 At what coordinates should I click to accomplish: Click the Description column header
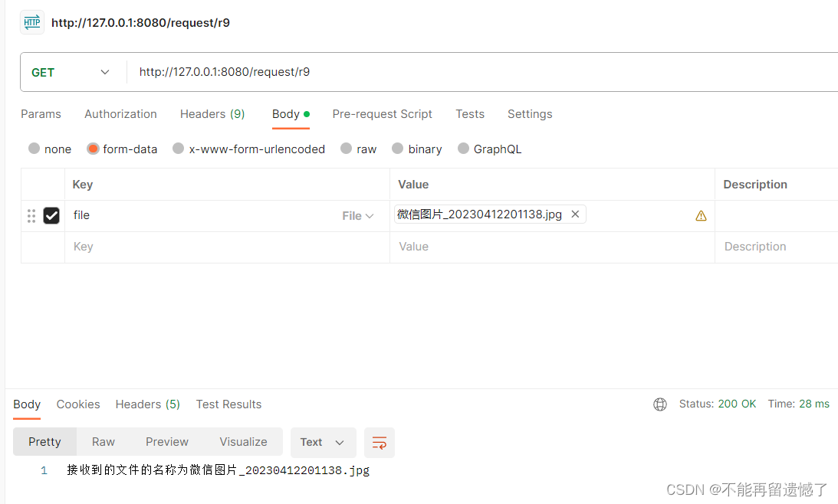(754, 185)
